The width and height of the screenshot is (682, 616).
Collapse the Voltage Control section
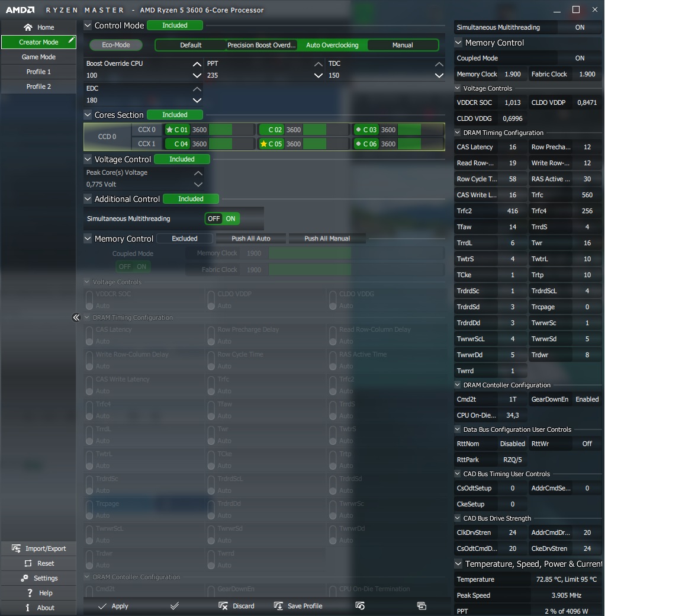[88, 159]
